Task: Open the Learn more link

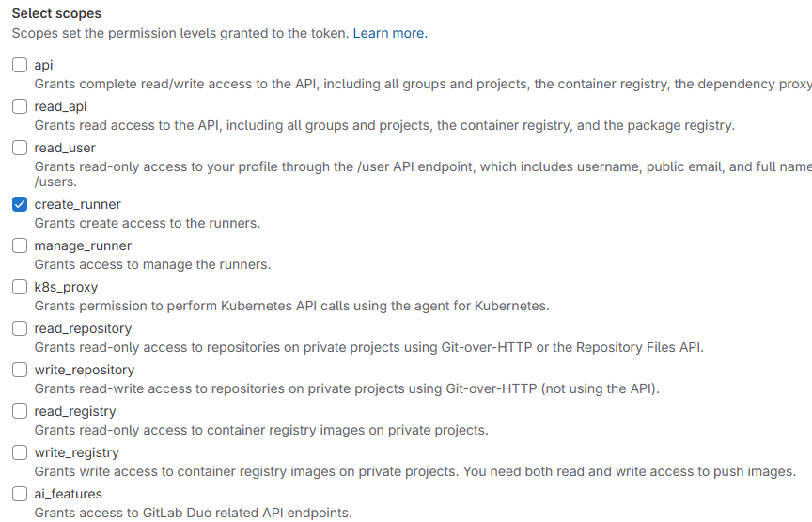Action: click(388, 33)
